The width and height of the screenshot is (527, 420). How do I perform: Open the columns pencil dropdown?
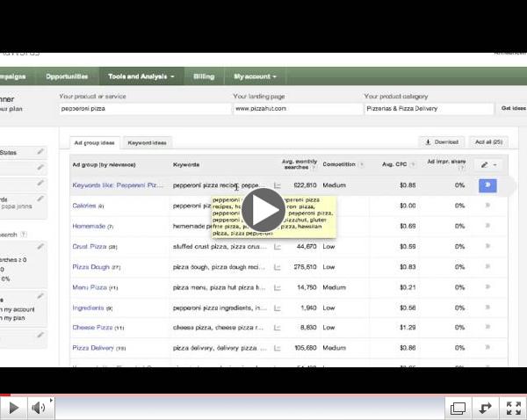pos(488,165)
